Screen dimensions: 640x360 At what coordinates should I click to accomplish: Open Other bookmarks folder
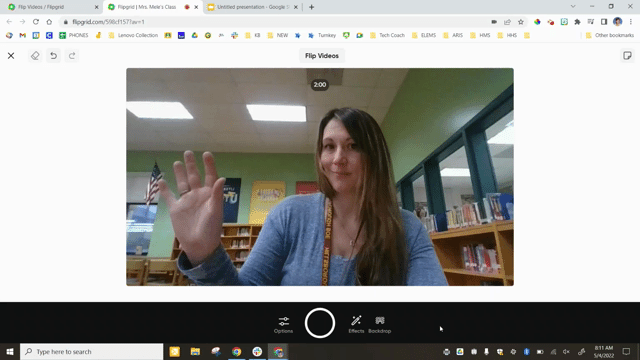pyautogui.click(x=610, y=36)
